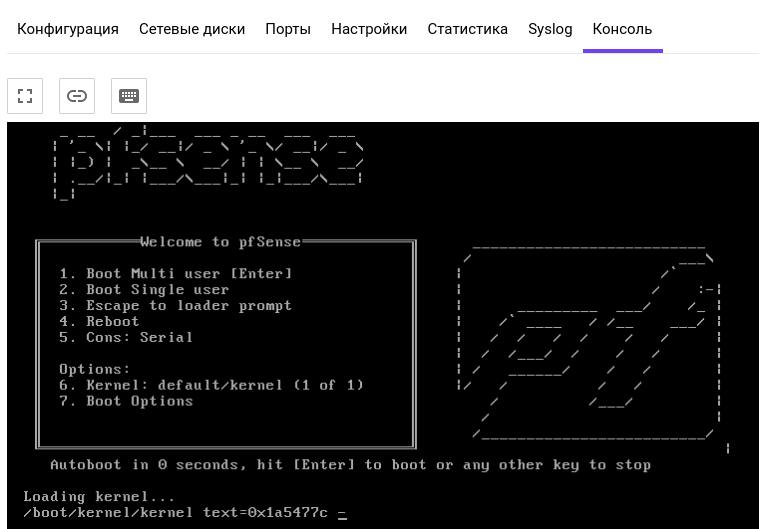Viewport: 771px width, 529px height.
Task: Click 'Cons: Serial' option in console
Action: click(126, 337)
